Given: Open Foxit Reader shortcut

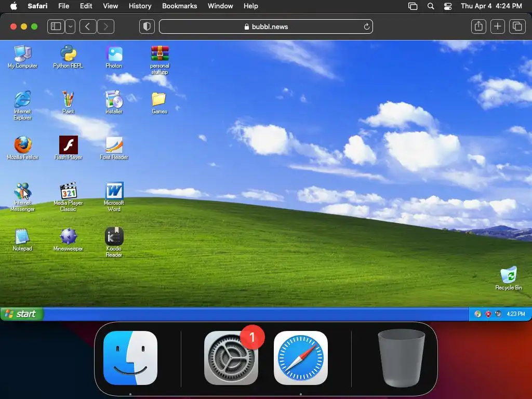Looking at the screenshot, I should pyautogui.click(x=114, y=148).
